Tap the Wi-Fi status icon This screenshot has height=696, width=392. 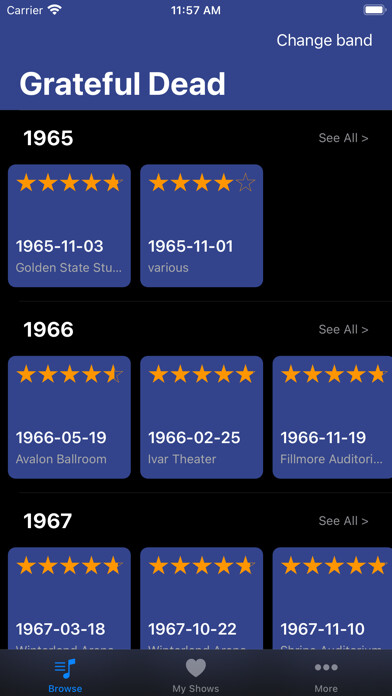(x=55, y=11)
